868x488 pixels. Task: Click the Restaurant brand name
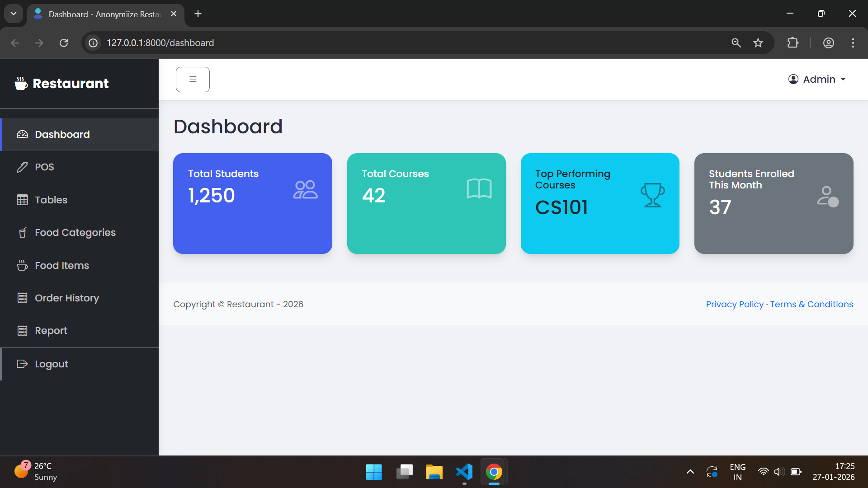click(x=71, y=84)
